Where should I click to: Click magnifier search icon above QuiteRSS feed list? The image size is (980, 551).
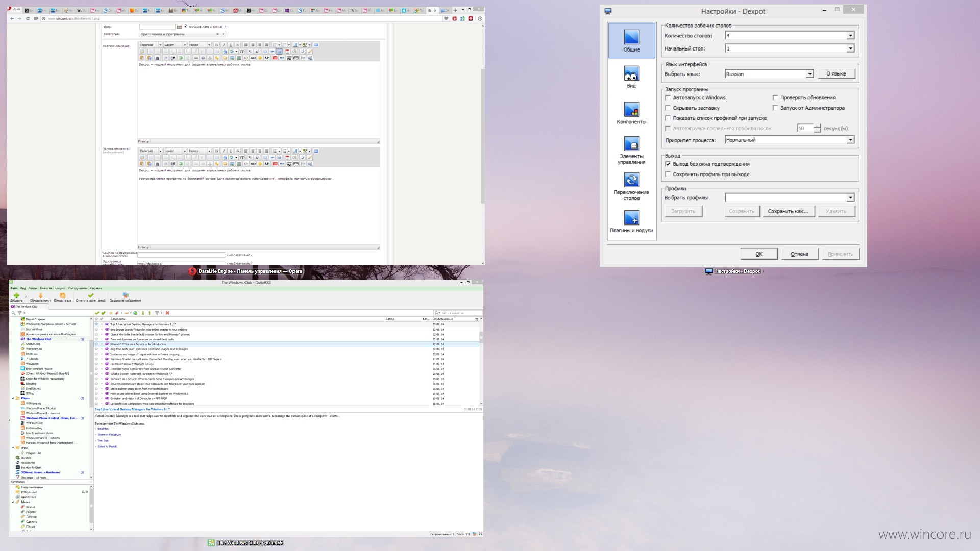(x=13, y=313)
